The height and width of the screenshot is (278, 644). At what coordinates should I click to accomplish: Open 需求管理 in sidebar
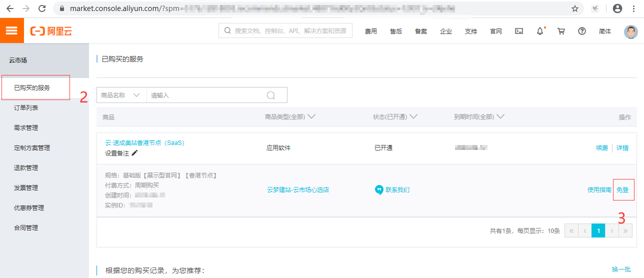click(26, 127)
